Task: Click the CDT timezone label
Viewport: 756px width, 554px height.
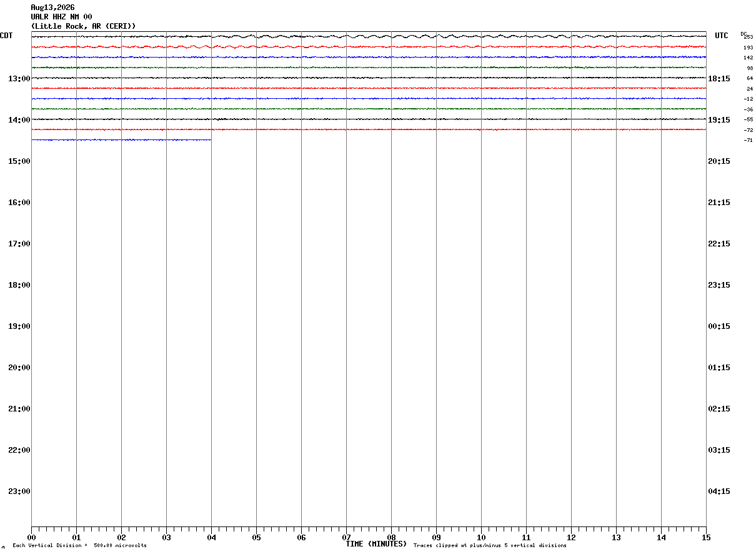Action: pos(6,36)
